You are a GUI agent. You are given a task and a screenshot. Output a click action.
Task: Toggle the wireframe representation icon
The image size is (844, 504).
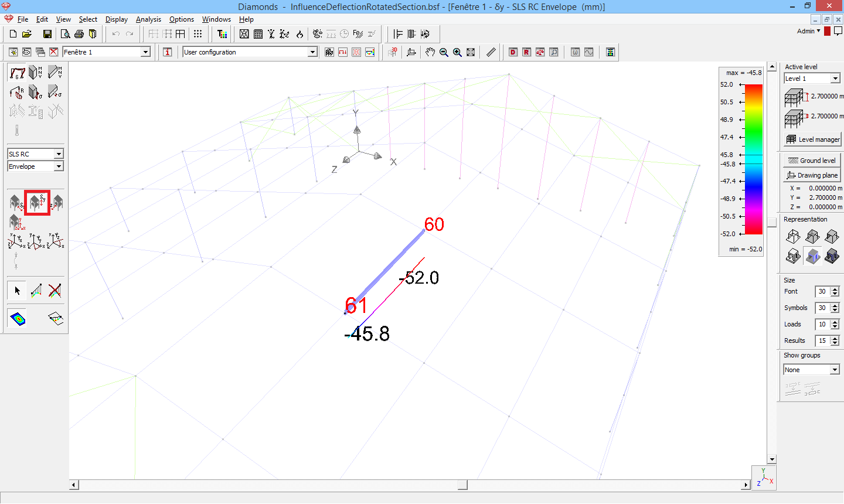click(793, 236)
